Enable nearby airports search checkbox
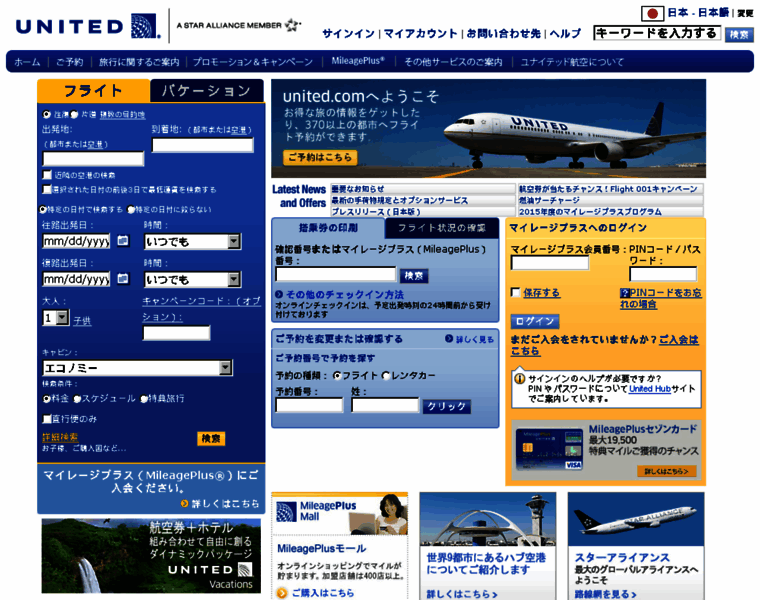Screen dimensions: 760x600 coord(47,174)
